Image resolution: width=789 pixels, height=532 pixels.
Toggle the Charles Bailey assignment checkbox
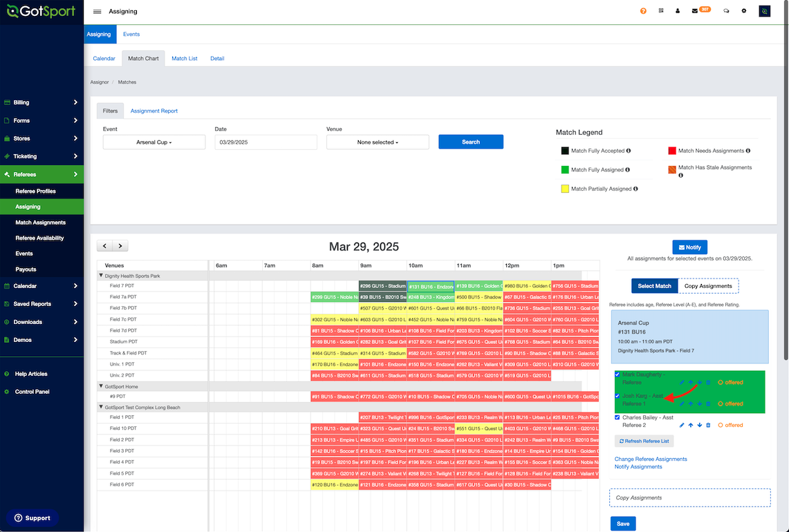618,417
